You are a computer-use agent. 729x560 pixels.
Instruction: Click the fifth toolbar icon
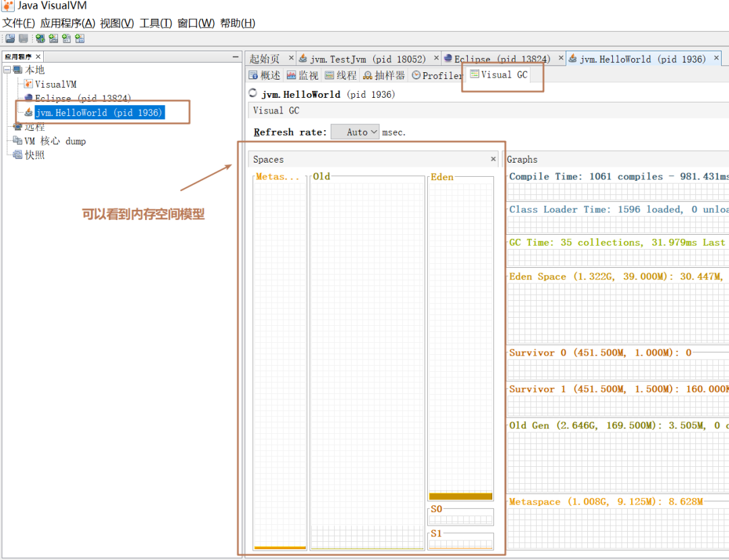pos(66,38)
